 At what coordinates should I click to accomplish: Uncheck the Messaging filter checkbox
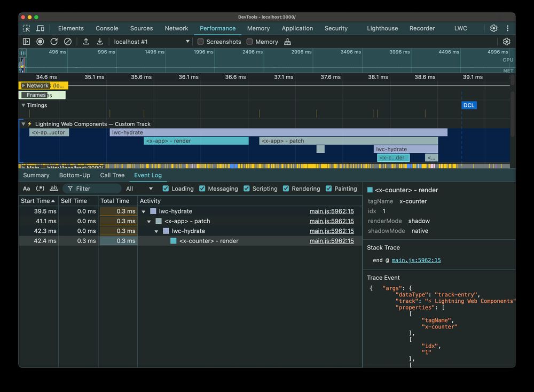[x=202, y=189]
